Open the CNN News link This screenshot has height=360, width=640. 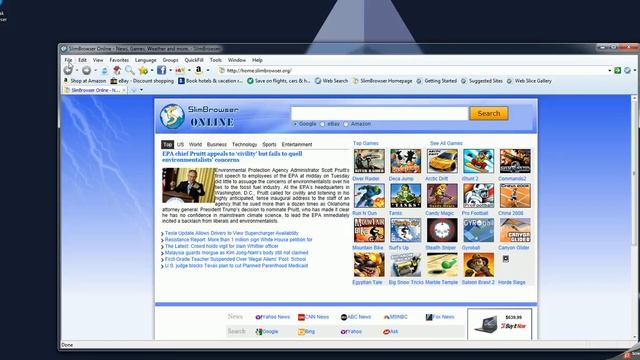pos(313,317)
